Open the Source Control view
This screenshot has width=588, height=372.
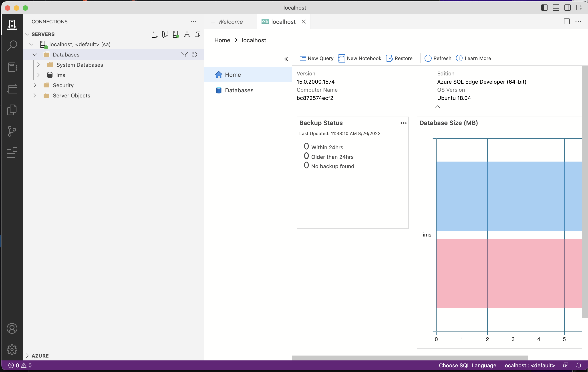click(12, 131)
